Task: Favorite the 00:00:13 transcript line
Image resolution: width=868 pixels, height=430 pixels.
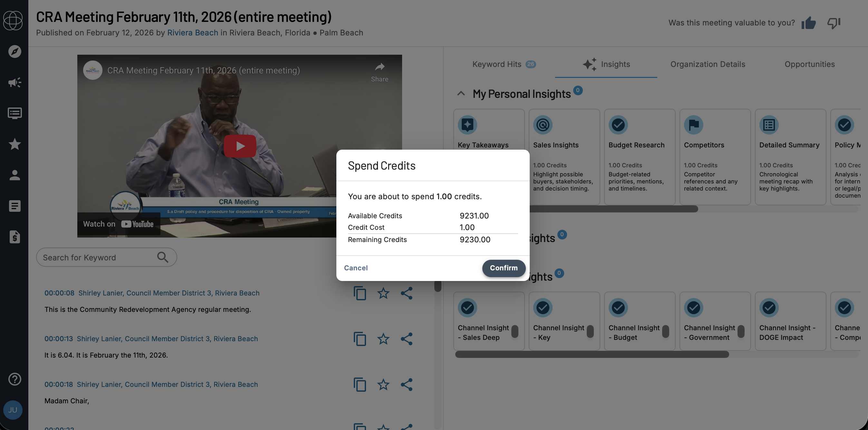Action: [x=383, y=339]
